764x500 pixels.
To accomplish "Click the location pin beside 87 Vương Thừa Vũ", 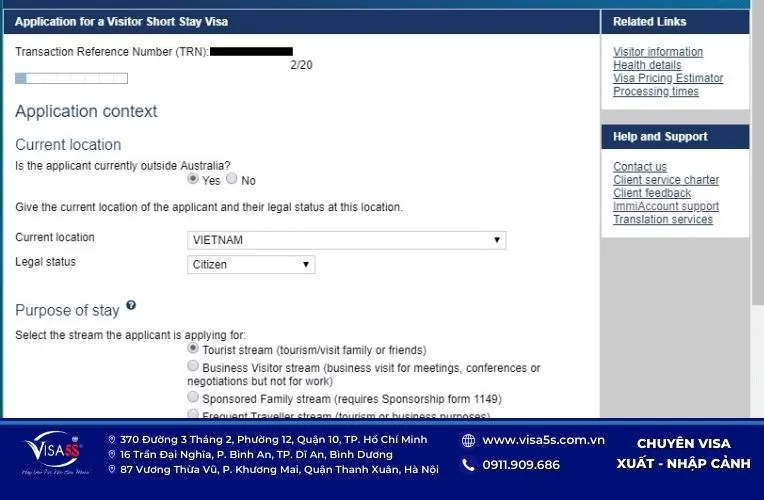I will coord(112,469).
